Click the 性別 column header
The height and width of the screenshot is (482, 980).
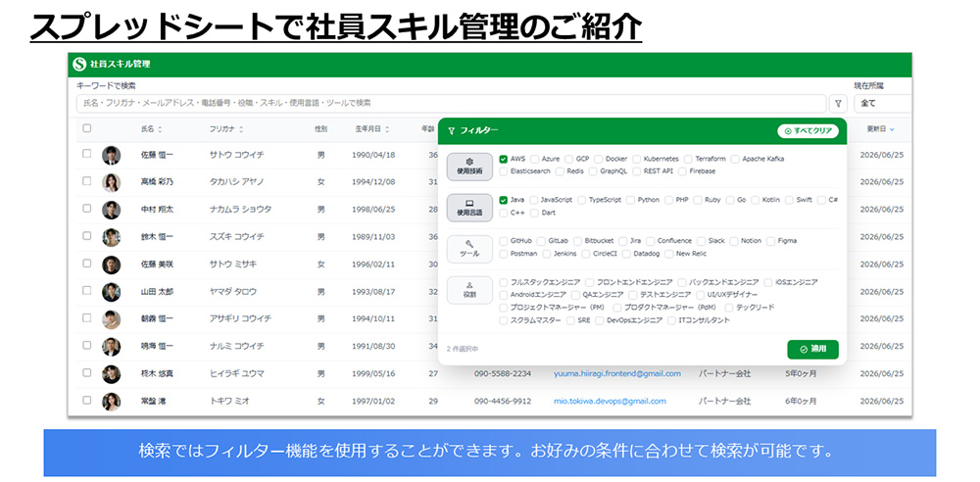tap(320, 129)
